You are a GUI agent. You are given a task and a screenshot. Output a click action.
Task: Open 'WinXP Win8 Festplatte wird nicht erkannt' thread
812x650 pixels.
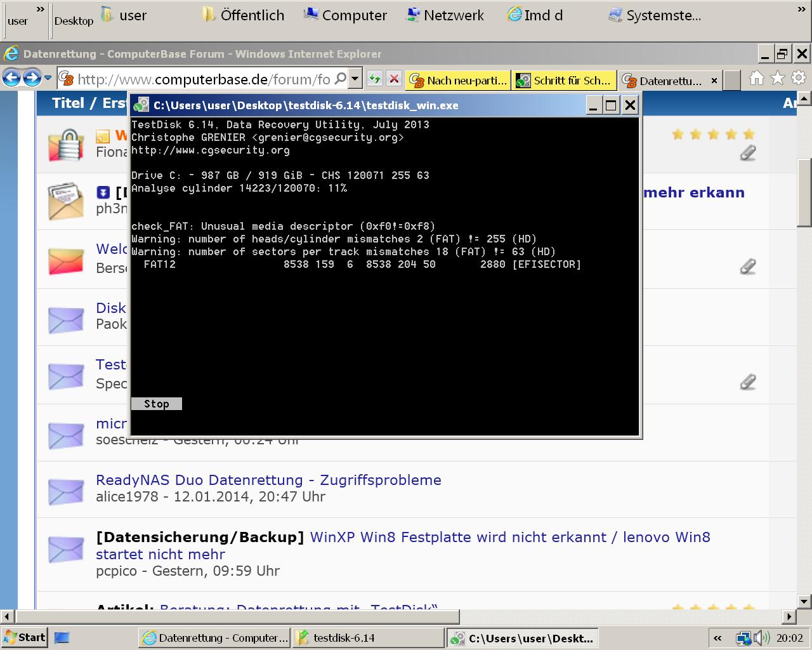(x=403, y=545)
